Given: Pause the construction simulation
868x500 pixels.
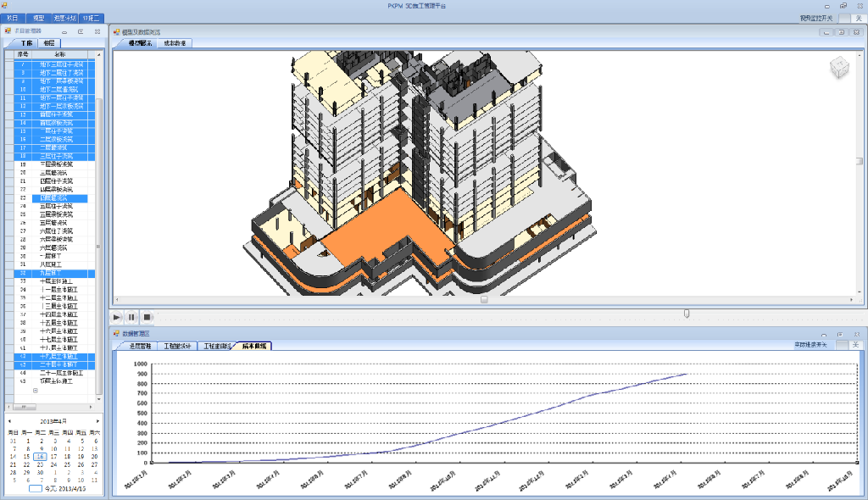Looking at the screenshot, I should pos(131,317).
